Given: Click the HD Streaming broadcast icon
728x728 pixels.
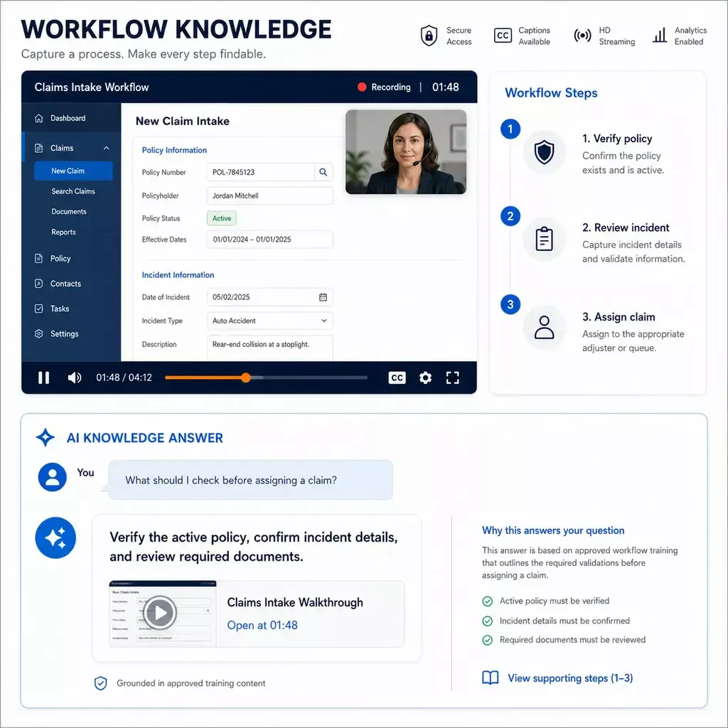Looking at the screenshot, I should (x=582, y=36).
